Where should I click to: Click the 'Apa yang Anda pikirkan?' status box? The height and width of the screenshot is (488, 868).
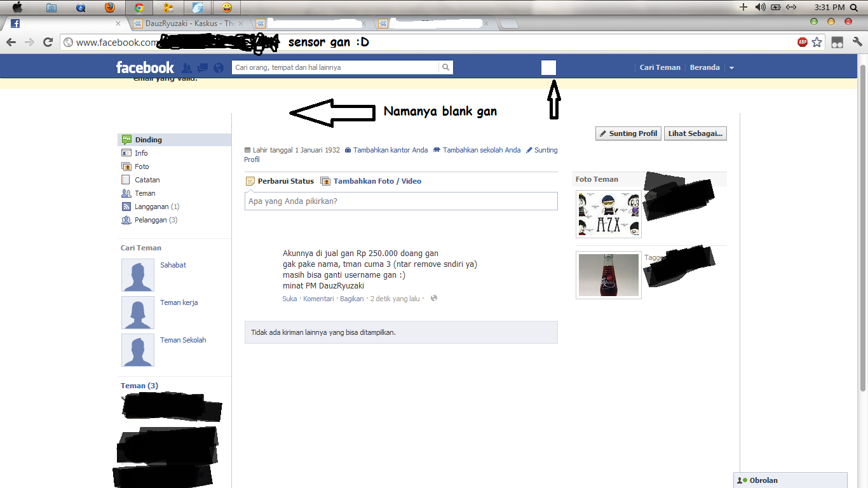(x=401, y=201)
